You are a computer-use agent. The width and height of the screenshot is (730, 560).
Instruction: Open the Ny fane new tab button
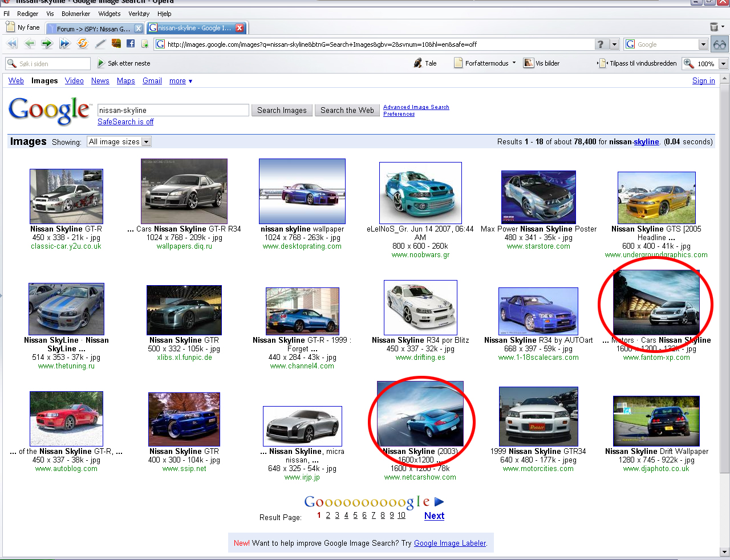23,27
